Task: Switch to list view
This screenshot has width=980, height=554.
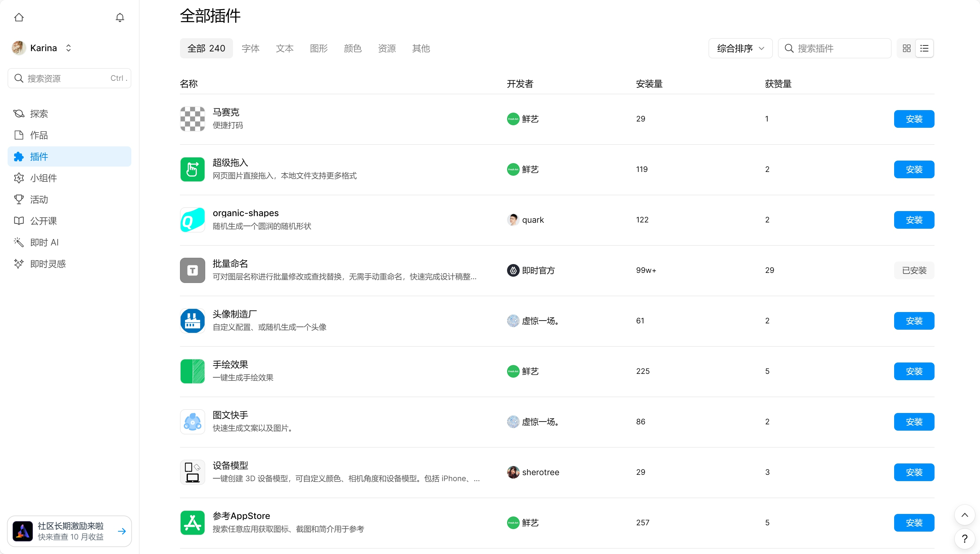Action: tap(924, 48)
